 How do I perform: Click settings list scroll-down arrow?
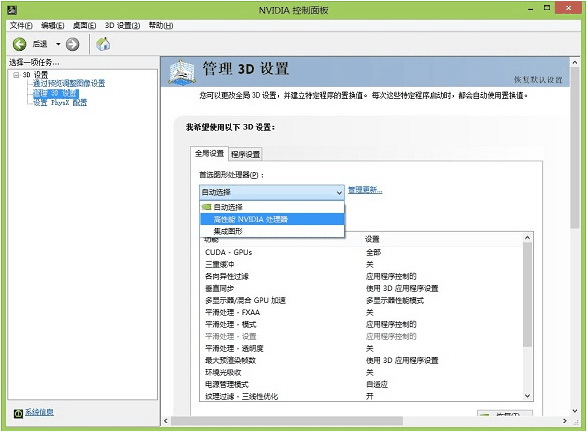(527, 396)
